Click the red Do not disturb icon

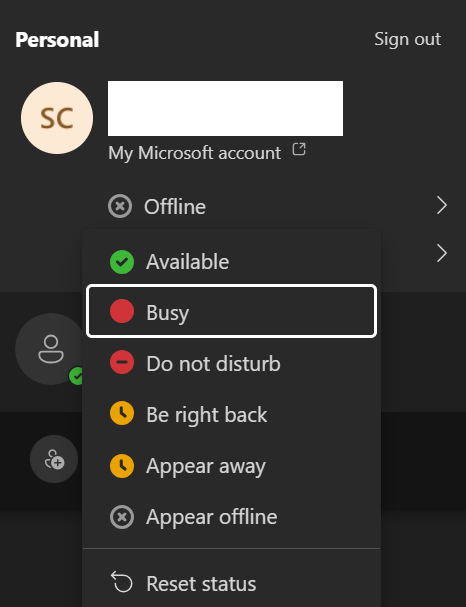(122, 362)
